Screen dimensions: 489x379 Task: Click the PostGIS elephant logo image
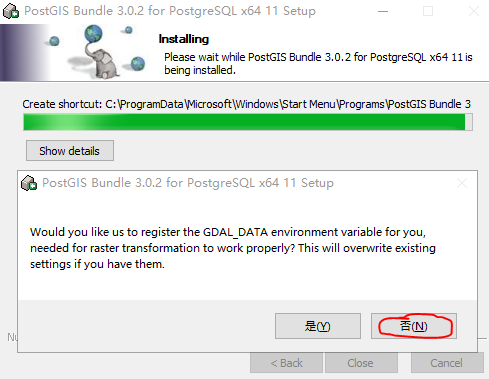click(x=100, y=53)
